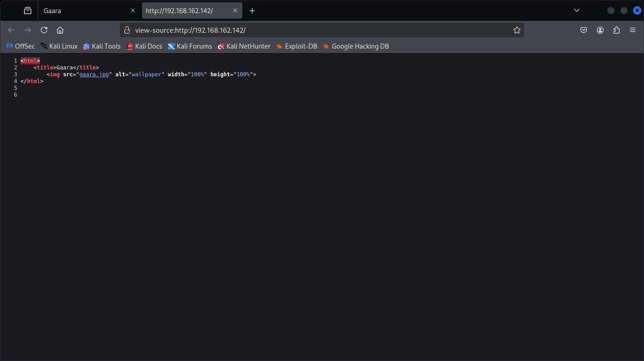Open the Firefox account icon
The height and width of the screenshot is (361, 644).
[600, 30]
